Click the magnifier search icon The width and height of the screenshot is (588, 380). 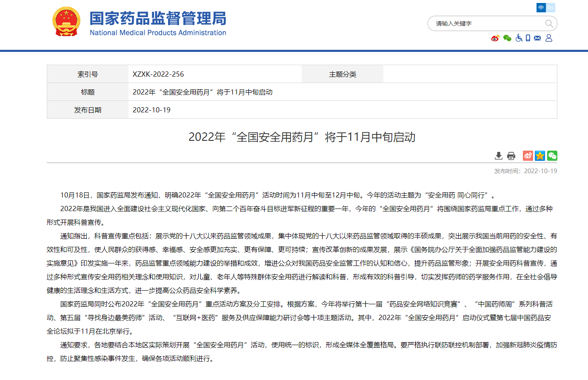549,23
